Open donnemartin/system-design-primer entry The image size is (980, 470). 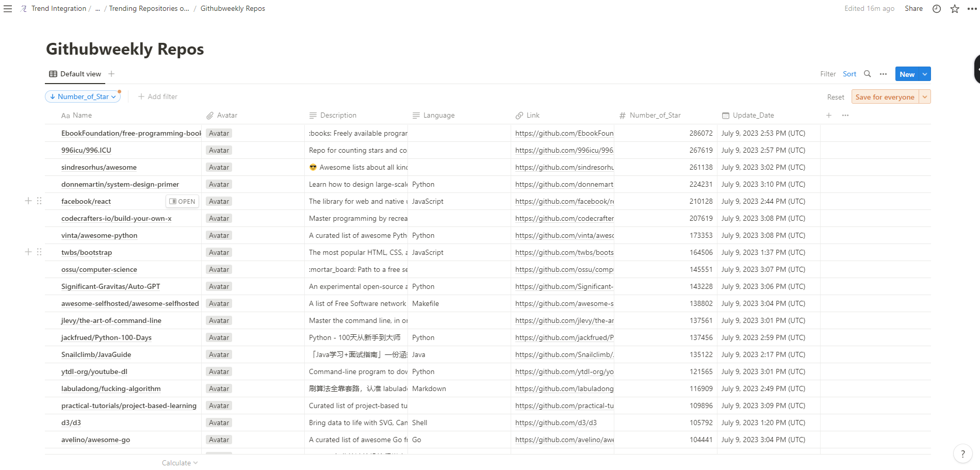coord(120,184)
